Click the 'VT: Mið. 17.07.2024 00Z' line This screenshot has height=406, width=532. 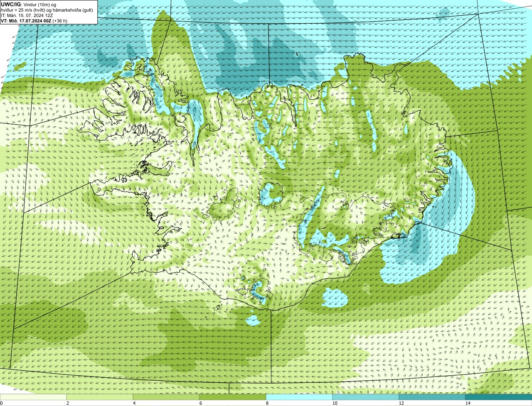coord(26,21)
